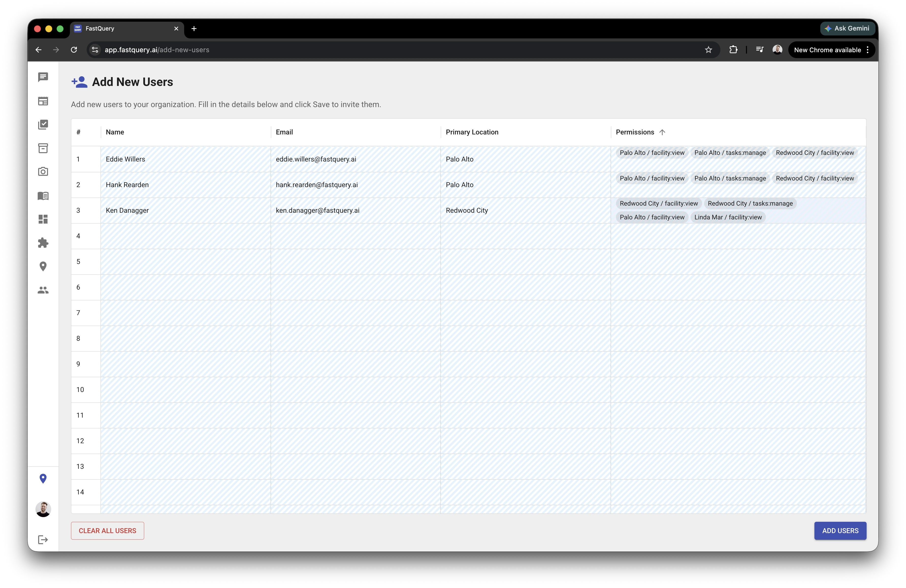Open the site information icon in address bar
This screenshot has height=588, width=906.
pyautogui.click(x=95, y=50)
